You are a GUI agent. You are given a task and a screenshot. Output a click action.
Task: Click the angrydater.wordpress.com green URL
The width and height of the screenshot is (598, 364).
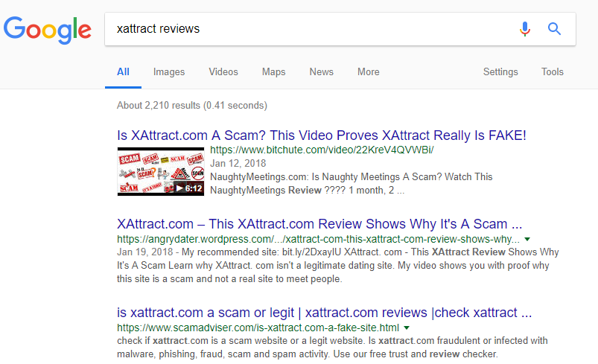click(x=318, y=239)
